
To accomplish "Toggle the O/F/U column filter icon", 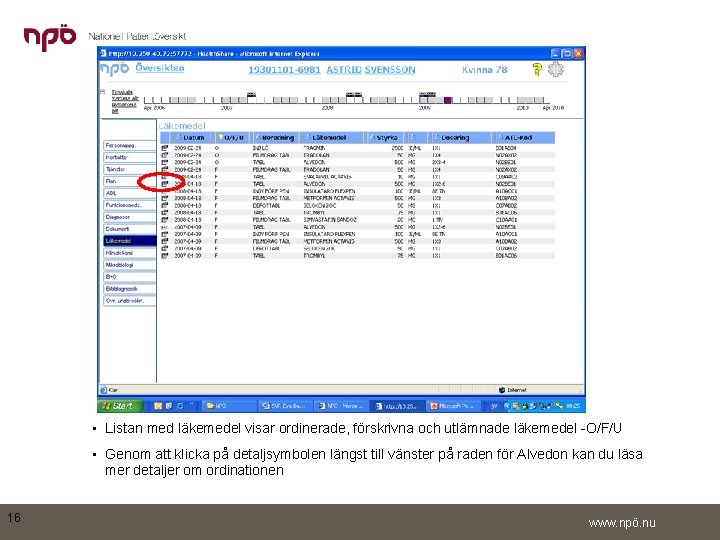I will point(220,137).
